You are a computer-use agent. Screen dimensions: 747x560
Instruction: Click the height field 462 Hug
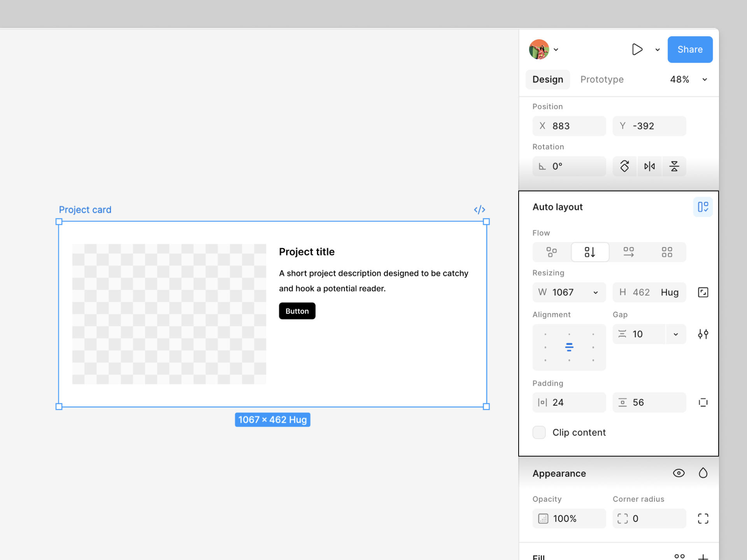coord(649,292)
